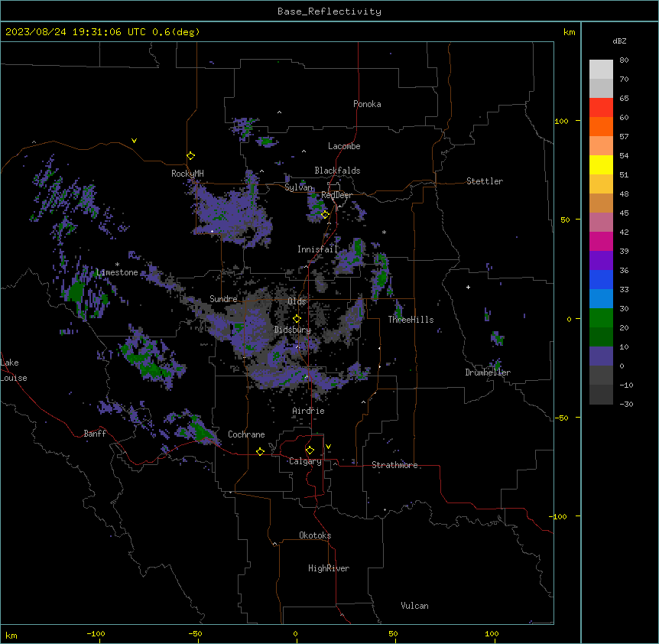Click the 65 dBZ legend value
Viewport: 659px width, 644px height.
click(x=624, y=99)
